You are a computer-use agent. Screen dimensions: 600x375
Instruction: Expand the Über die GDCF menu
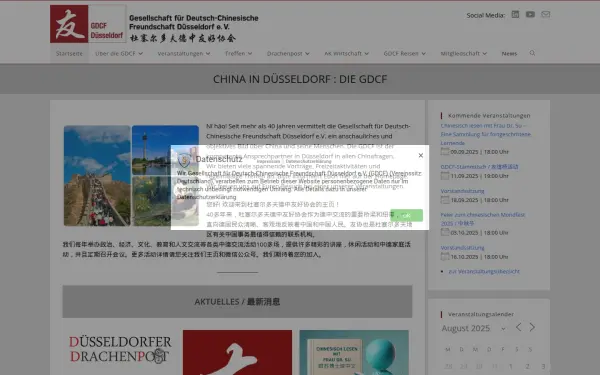point(119,54)
